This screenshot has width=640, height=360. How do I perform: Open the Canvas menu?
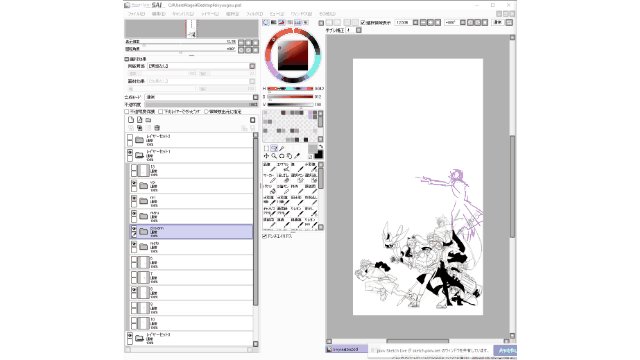[x=183, y=14]
